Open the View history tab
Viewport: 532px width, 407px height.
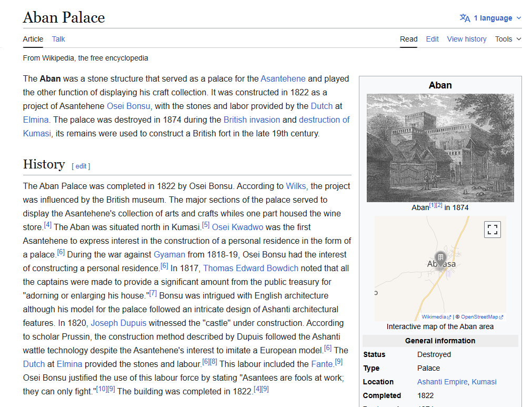click(x=467, y=39)
